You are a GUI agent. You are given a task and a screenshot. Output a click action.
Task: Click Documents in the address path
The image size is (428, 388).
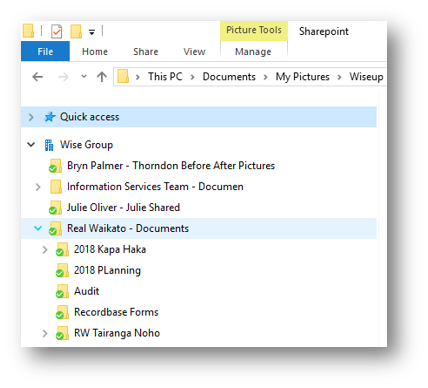coord(229,77)
